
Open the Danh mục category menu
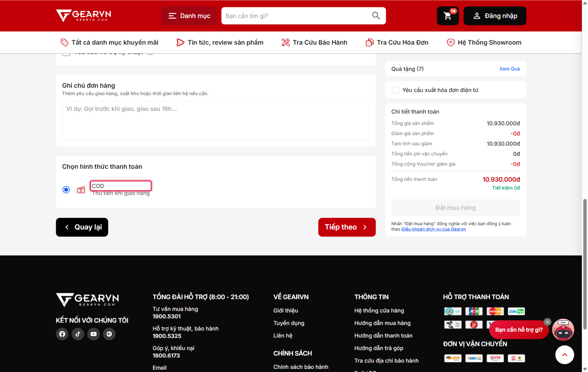[189, 16]
